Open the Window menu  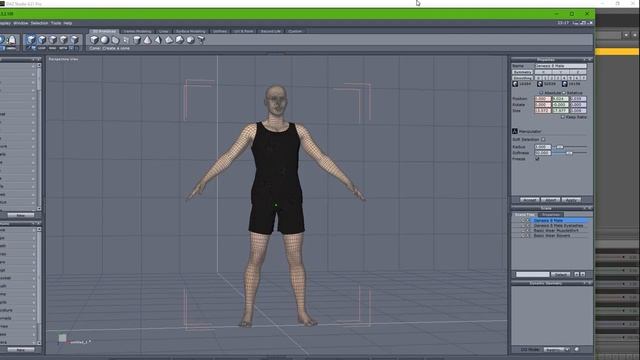coord(20,23)
